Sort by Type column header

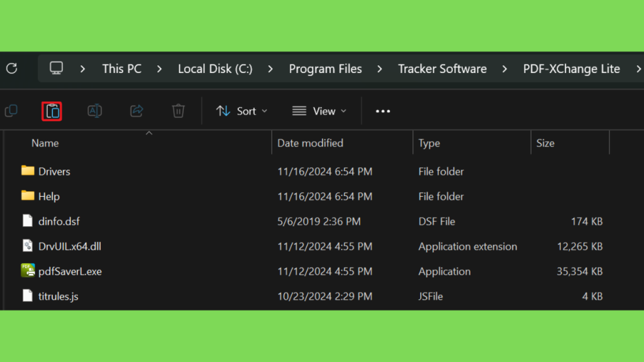click(429, 143)
